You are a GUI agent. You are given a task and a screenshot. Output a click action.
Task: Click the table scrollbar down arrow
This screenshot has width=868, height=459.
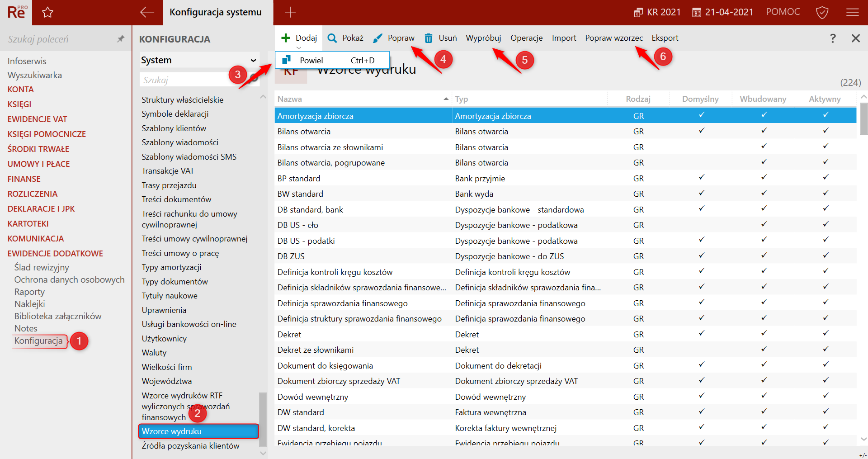click(863, 439)
